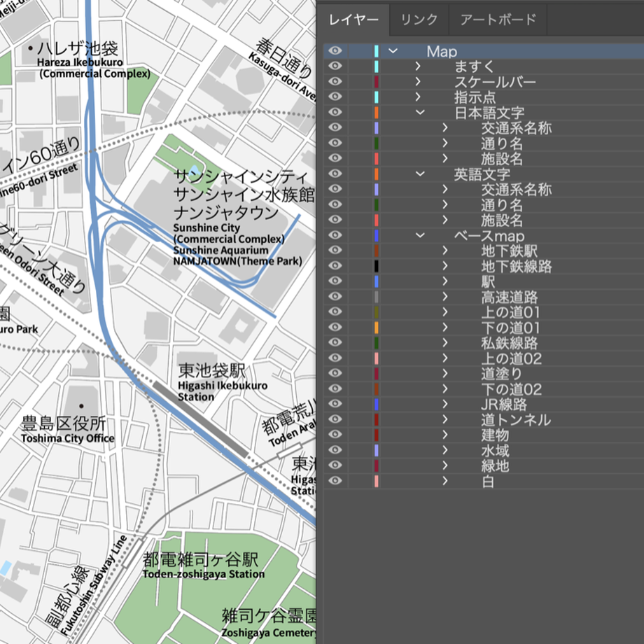The width and height of the screenshot is (644, 644).
Task: Hide the ベースmap layer
Action: coord(335,235)
